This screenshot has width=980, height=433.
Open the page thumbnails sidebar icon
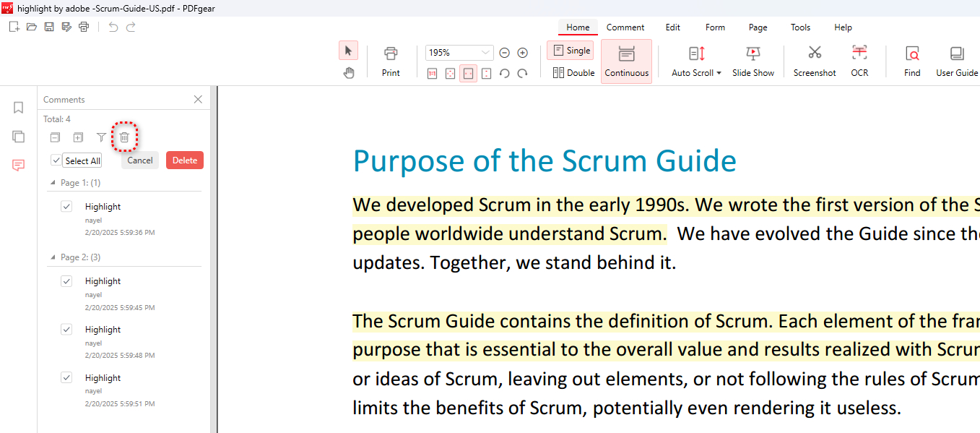click(19, 137)
